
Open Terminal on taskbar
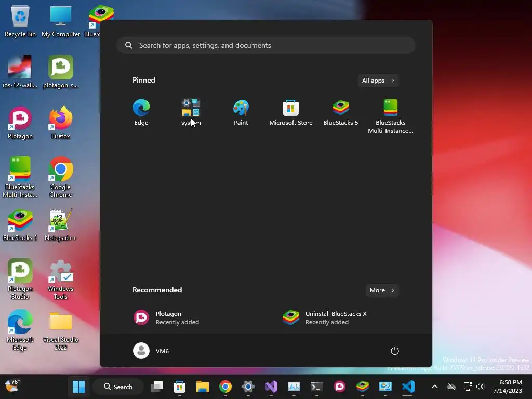coord(316,387)
